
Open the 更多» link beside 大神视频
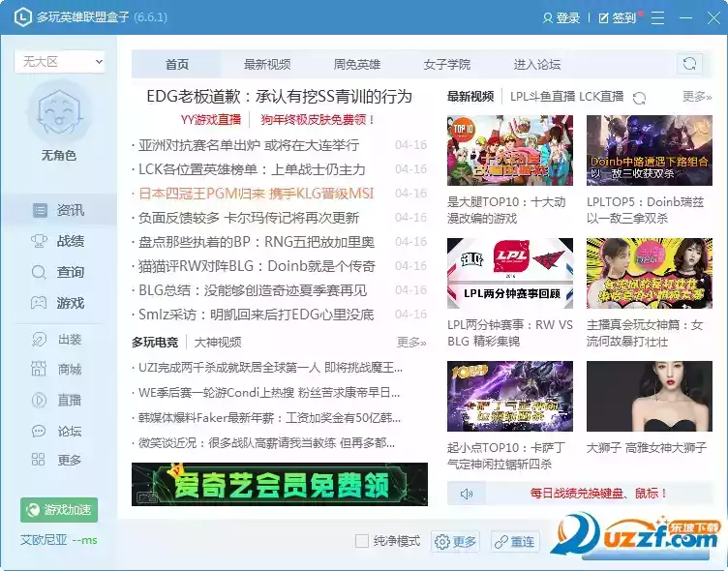[411, 343]
